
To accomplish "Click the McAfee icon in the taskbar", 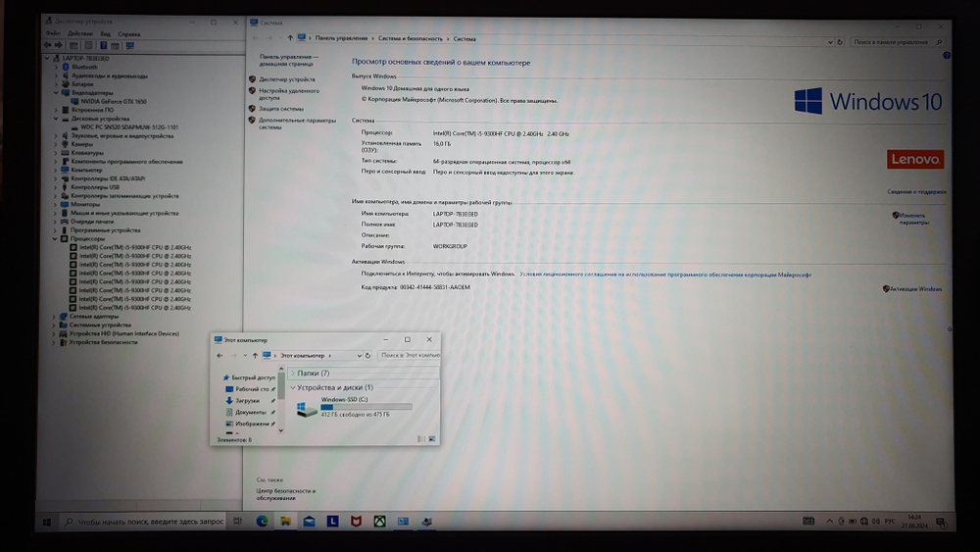I will click(x=356, y=522).
